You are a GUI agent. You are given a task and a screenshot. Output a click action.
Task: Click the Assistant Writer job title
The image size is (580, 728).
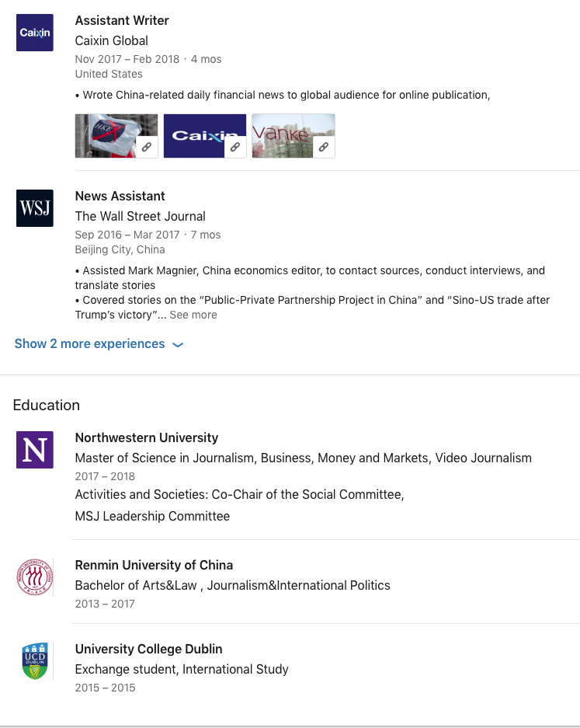click(122, 20)
